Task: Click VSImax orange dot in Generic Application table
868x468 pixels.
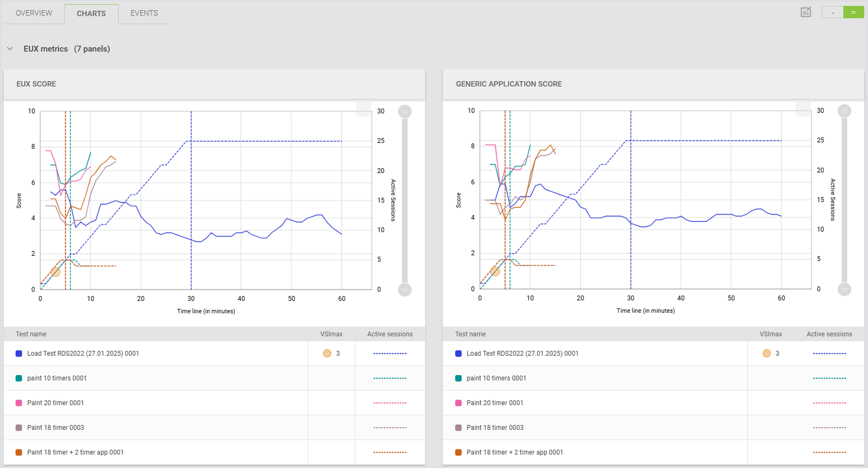Action: (767, 354)
